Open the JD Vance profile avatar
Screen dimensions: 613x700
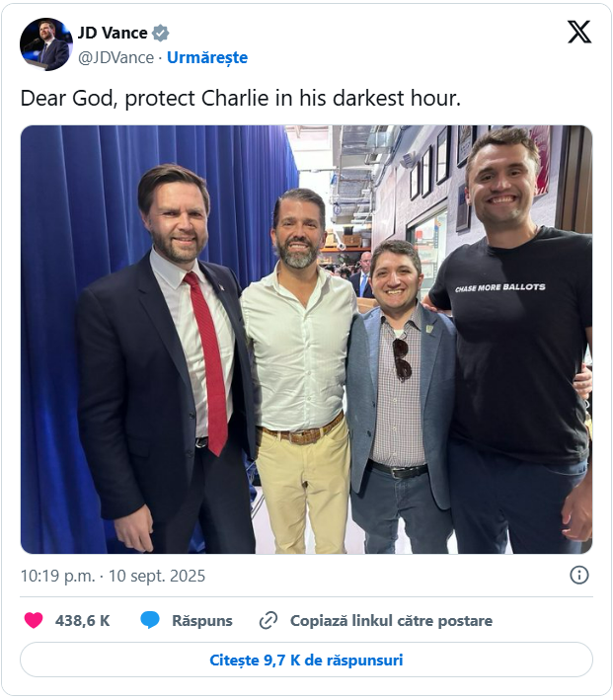coord(46,44)
